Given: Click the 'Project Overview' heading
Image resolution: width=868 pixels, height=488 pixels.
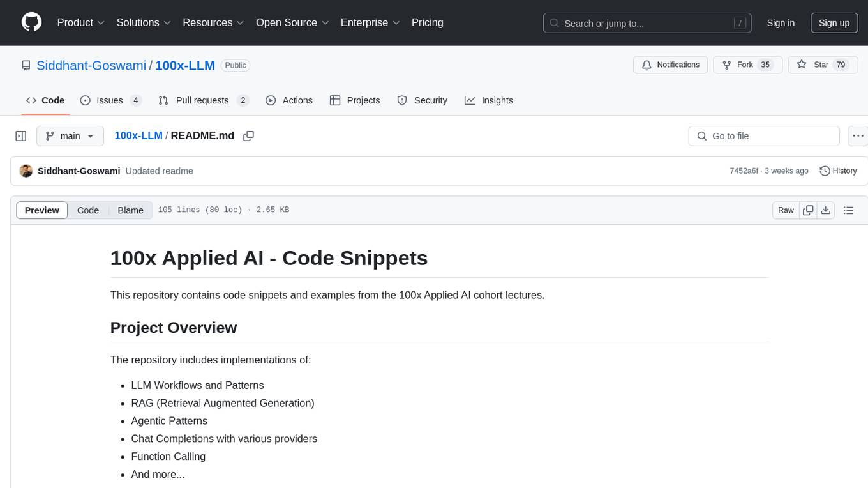Looking at the screenshot, I should click(x=174, y=328).
